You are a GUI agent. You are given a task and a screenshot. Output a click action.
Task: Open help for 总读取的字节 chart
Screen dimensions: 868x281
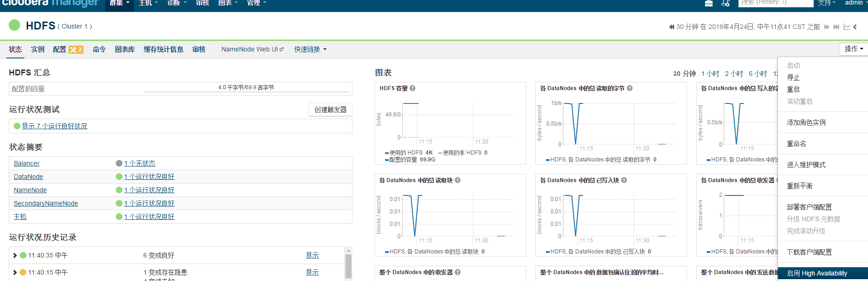630,88
